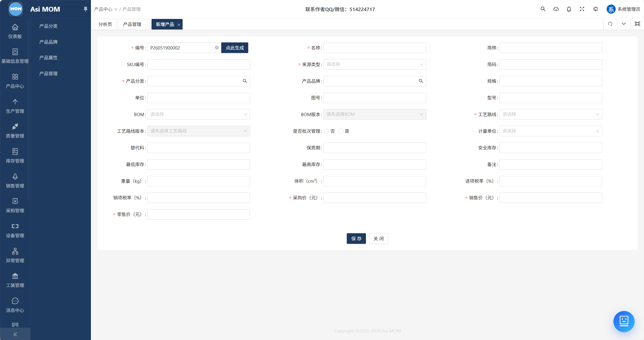Open the 计量单位 dropdown
Screen dimensions: 644x340
551,131
